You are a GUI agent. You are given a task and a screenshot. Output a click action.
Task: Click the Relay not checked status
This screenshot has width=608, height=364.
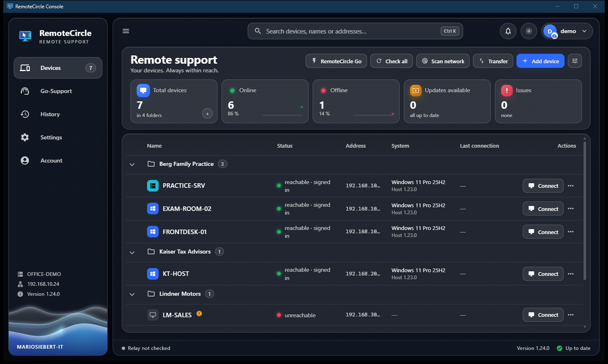pyautogui.click(x=146, y=348)
